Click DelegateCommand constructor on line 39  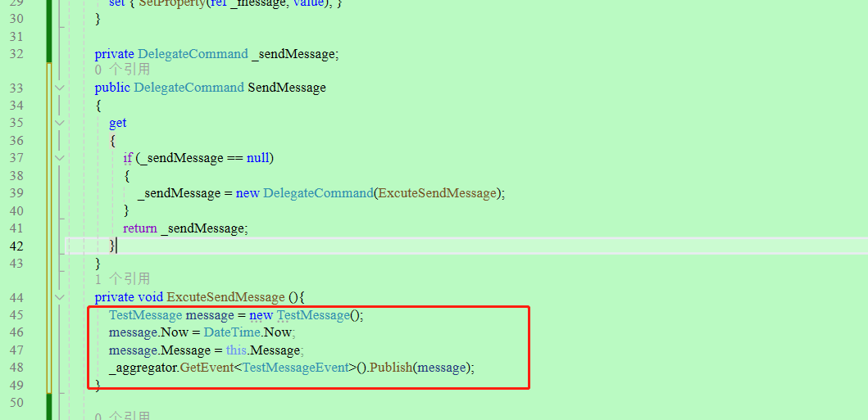[318, 193]
